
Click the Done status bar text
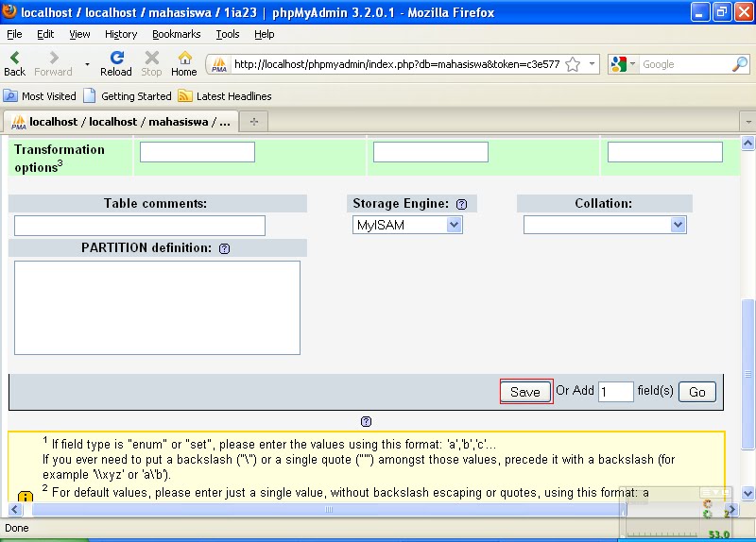[x=17, y=528]
